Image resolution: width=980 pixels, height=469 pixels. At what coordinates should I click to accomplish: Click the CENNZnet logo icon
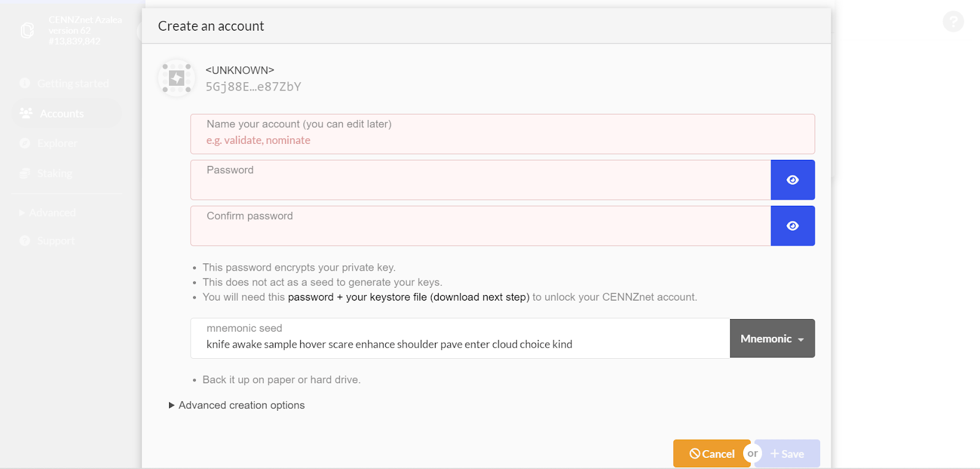(x=28, y=31)
